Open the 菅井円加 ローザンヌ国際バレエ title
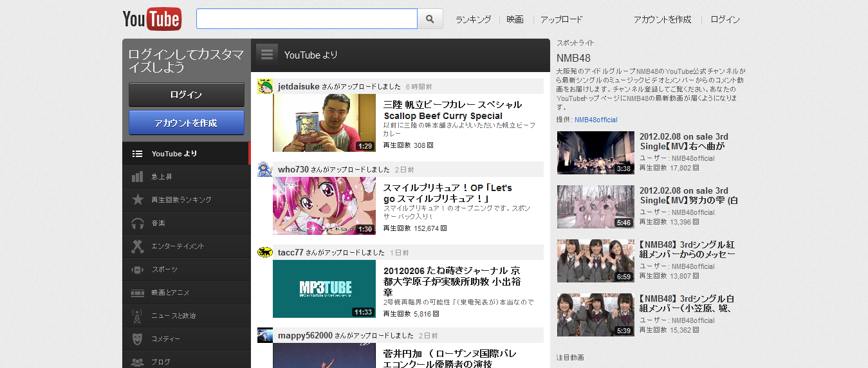Screen dimensions: 868x368 [x=450, y=359]
